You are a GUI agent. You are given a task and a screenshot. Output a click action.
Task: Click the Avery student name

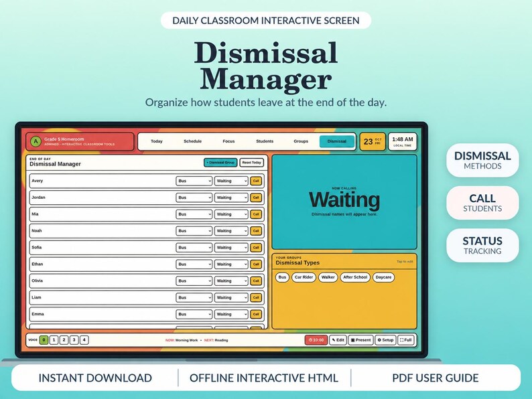pos(38,181)
